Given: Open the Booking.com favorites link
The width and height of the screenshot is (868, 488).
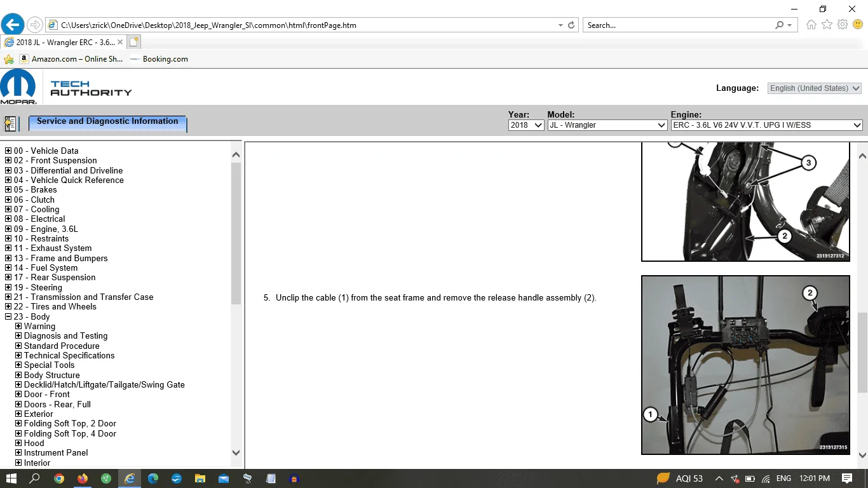Looking at the screenshot, I should [x=159, y=59].
